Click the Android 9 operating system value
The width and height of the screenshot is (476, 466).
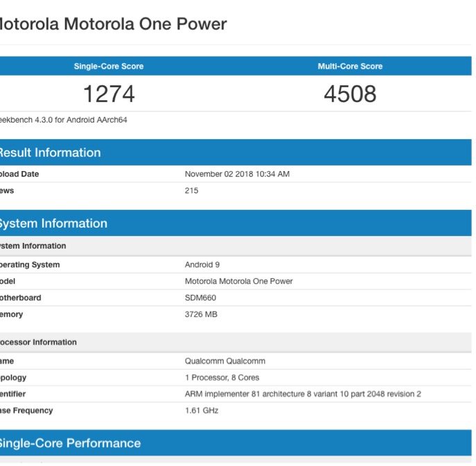pyautogui.click(x=202, y=265)
